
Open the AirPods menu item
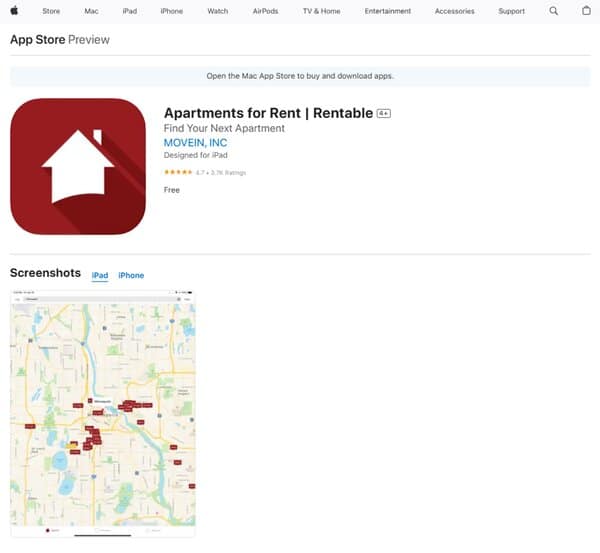(x=265, y=11)
